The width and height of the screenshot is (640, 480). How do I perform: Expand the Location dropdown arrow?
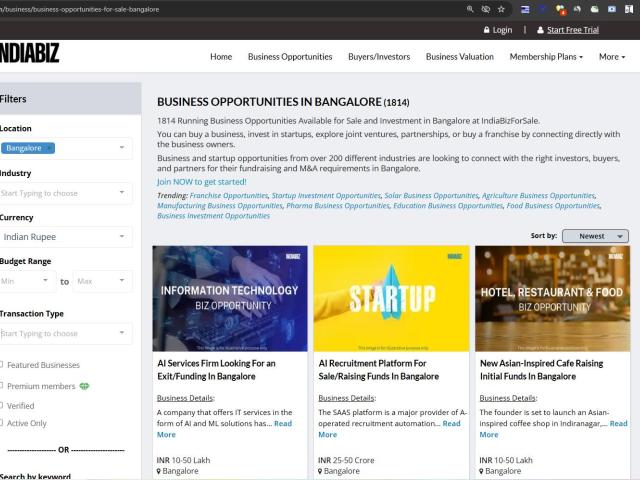point(122,148)
